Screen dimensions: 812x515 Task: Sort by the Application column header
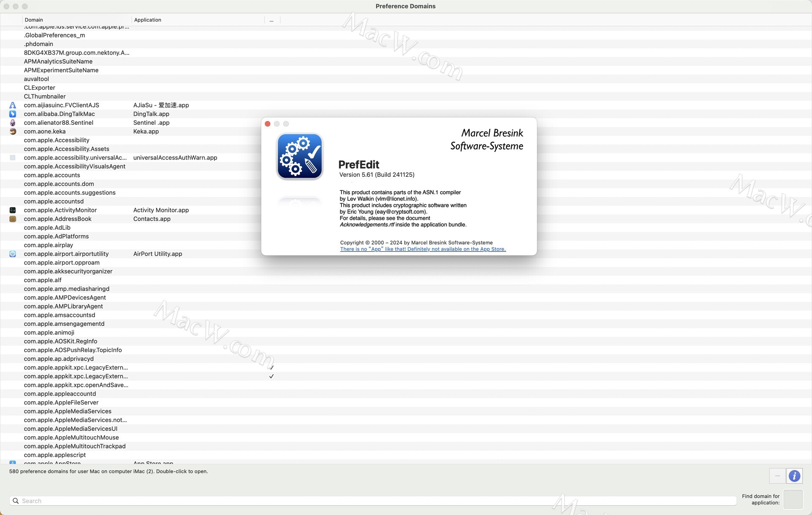pos(198,20)
